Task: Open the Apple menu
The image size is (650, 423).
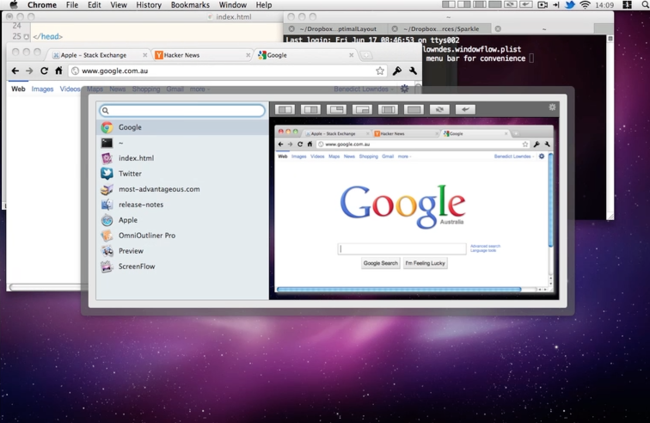Action: pyautogui.click(x=14, y=5)
